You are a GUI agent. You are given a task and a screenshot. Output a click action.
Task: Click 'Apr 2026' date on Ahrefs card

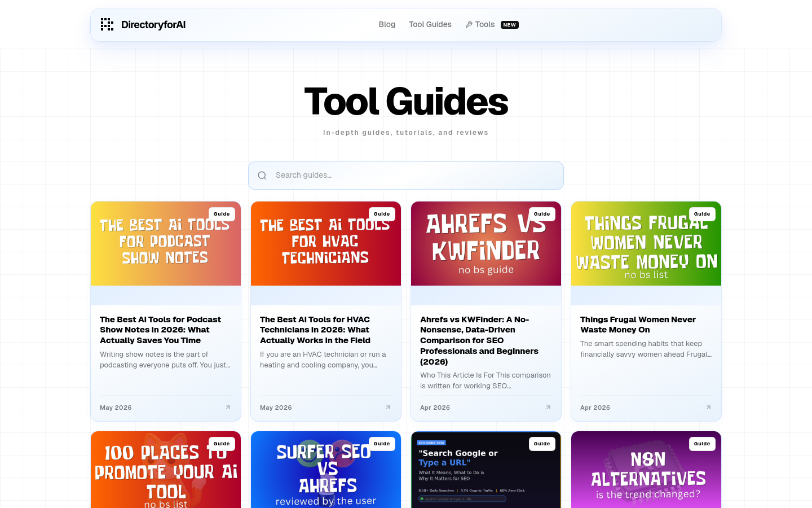435,408
